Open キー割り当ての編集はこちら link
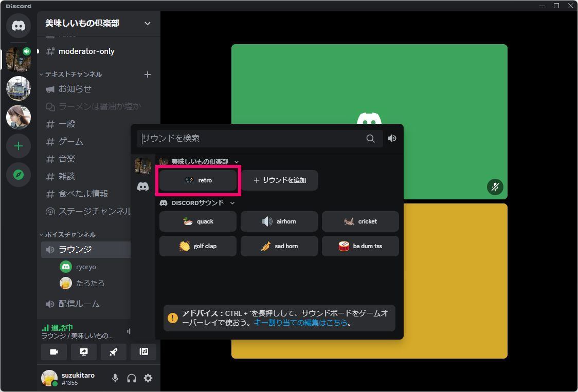The width and height of the screenshot is (578, 392). [301, 323]
